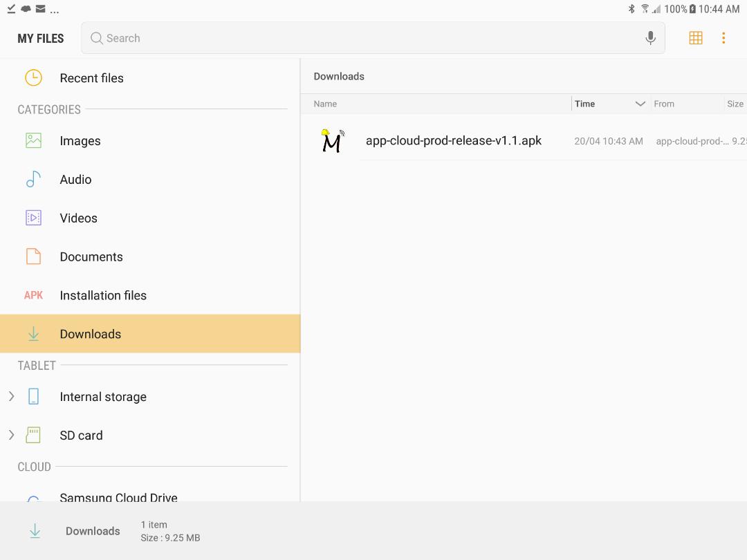Tap inside the Search field

tap(277, 37)
